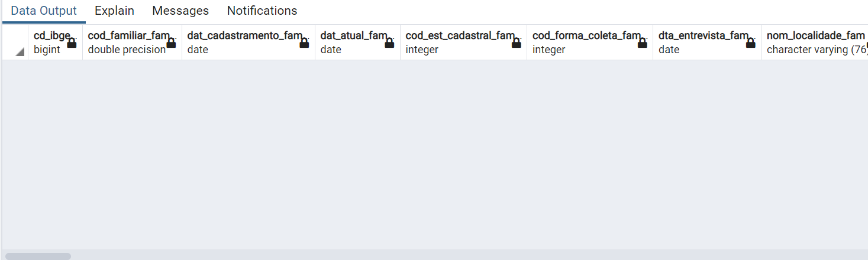This screenshot has width=868, height=260.
Task: Select the cod_familiar_fam column header
Action: coord(132,42)
